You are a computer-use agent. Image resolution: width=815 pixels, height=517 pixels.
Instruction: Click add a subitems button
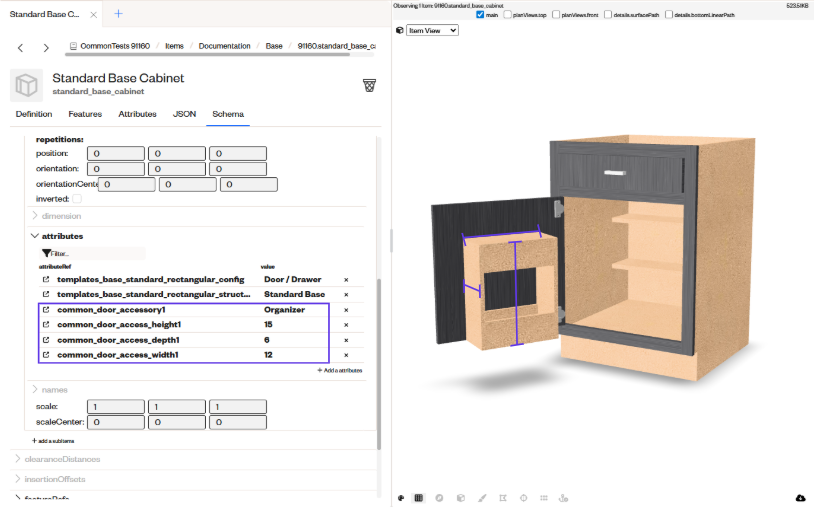53,441
